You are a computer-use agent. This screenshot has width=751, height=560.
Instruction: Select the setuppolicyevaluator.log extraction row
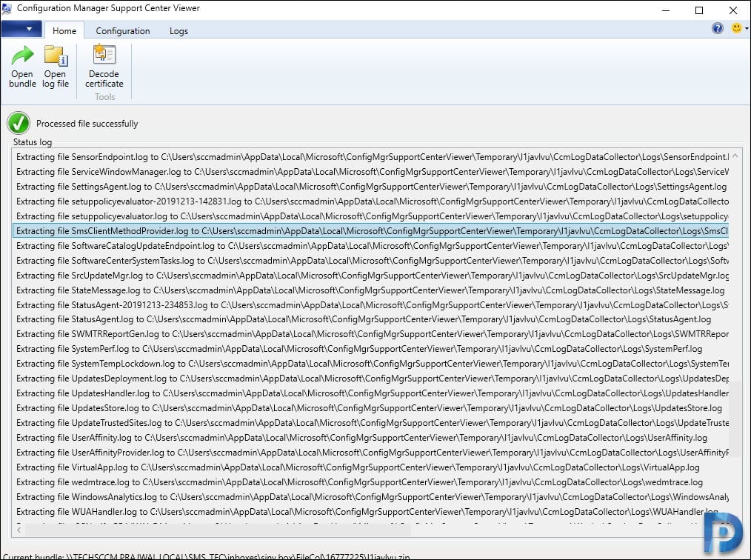click(371, 216)
